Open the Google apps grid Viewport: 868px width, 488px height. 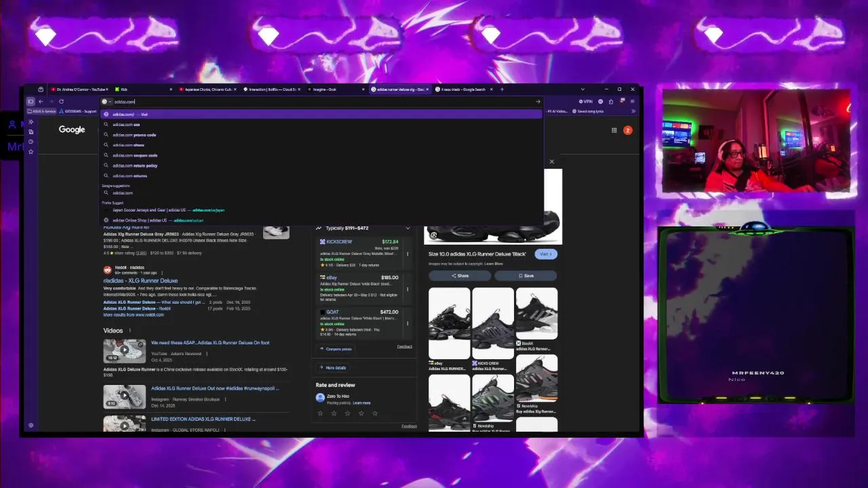(614, 130)
